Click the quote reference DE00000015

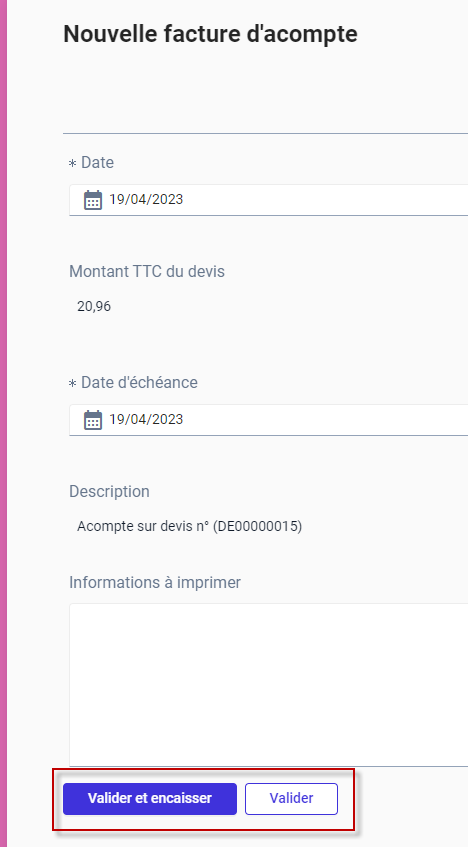point(257,526)
